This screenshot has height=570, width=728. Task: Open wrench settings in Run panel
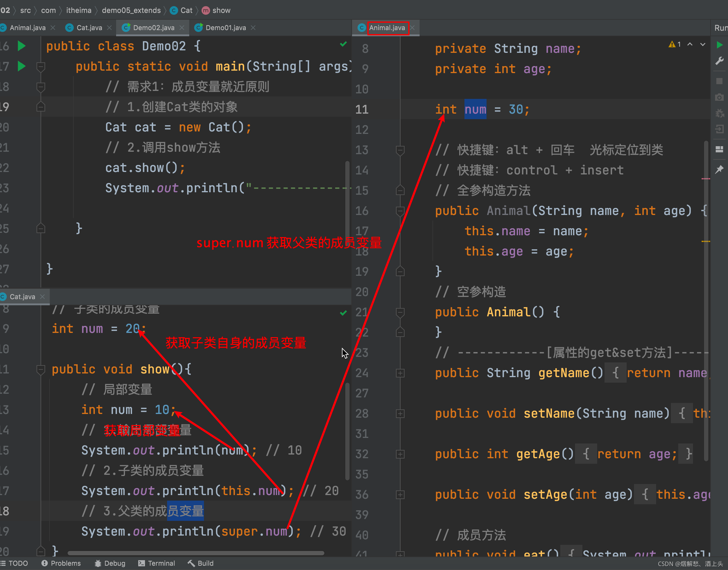(719, 61)
